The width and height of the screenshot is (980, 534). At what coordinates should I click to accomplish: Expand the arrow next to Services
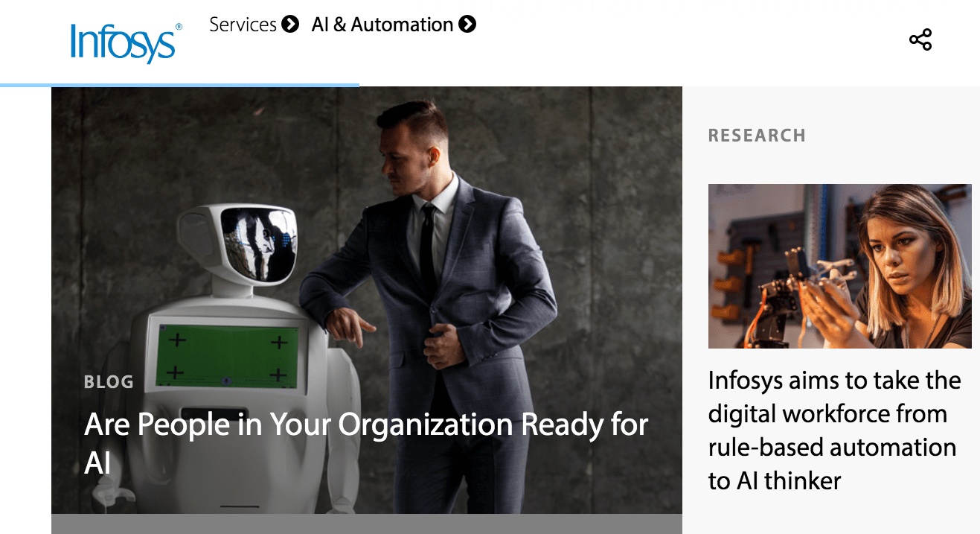(290, 25)
